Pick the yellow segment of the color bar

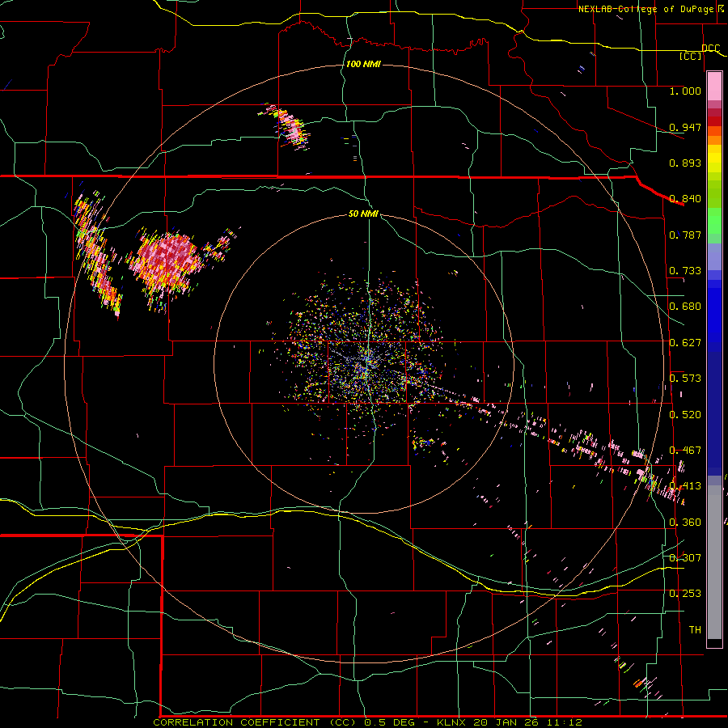[714, 159]
